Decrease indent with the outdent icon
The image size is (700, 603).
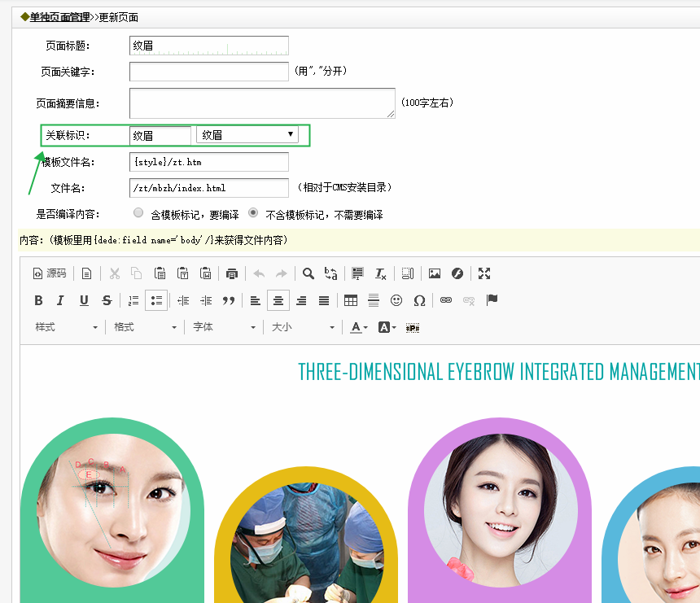click(183, 300)
